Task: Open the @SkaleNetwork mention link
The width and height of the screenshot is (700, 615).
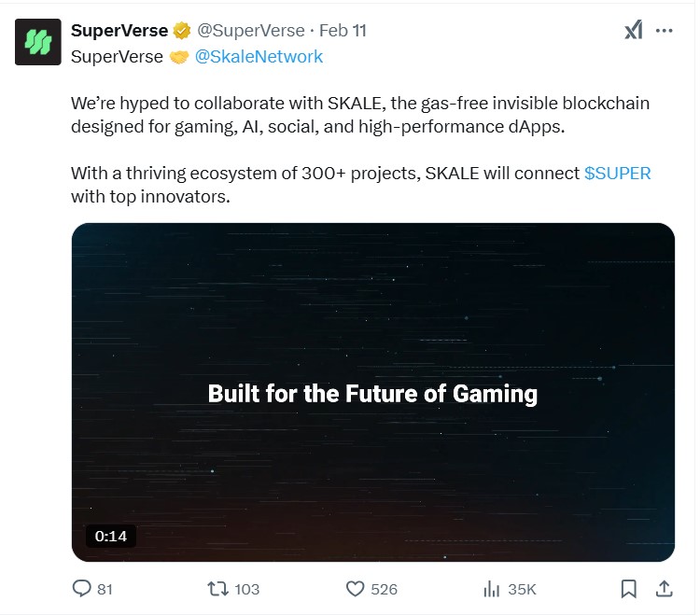Action: click(x=259, y=57)
